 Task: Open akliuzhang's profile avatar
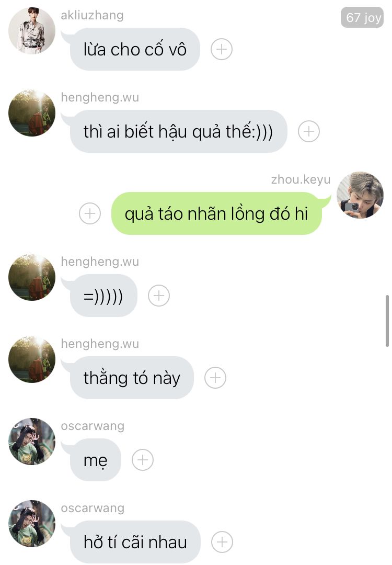click(x=32, y=31)
